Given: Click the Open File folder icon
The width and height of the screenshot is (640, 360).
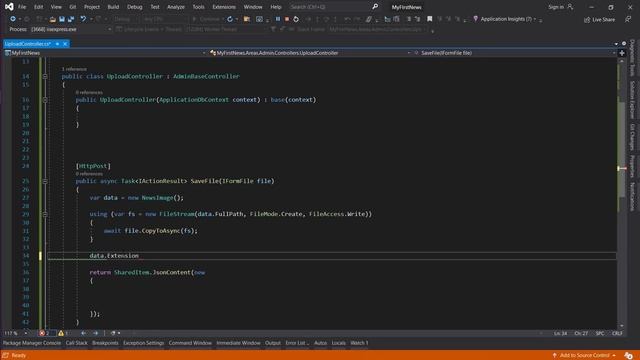Looking at the screenshot, I should point(53,19).
